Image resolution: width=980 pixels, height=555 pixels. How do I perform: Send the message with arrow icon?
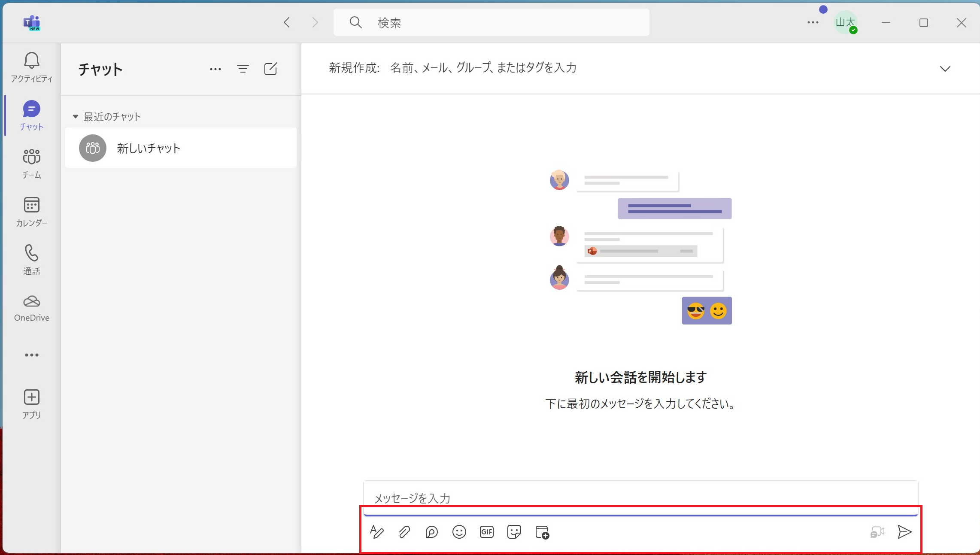click(x=904, y=532)
